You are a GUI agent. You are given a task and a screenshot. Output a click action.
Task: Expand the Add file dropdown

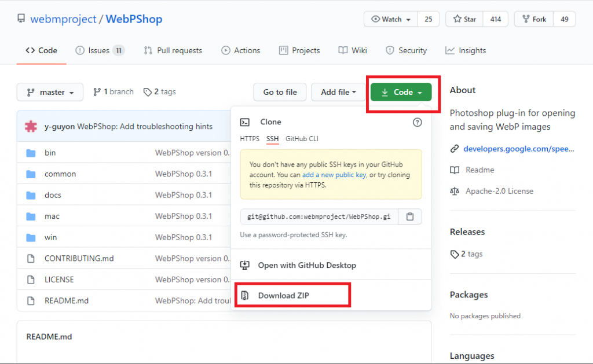338,93
